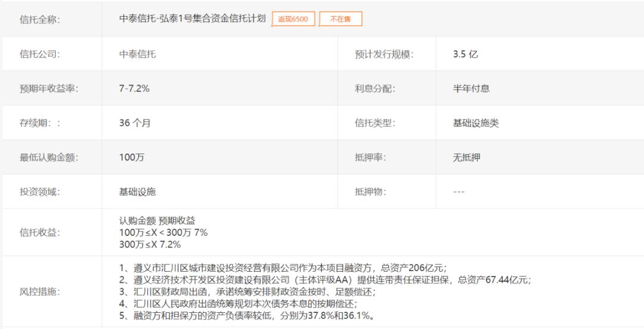
Task: Click risk item 4 about 汇川区人民政府出函
Action: [238, 304]
